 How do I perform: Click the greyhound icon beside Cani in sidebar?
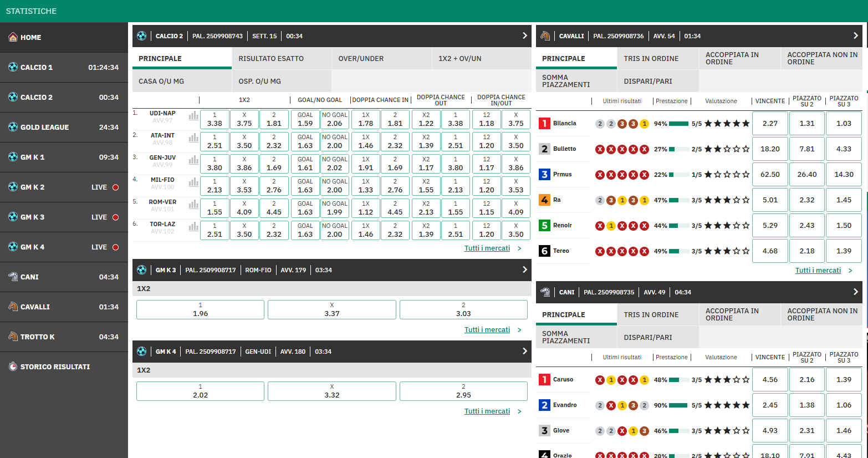pyautogui.click(x=13, y=277)
